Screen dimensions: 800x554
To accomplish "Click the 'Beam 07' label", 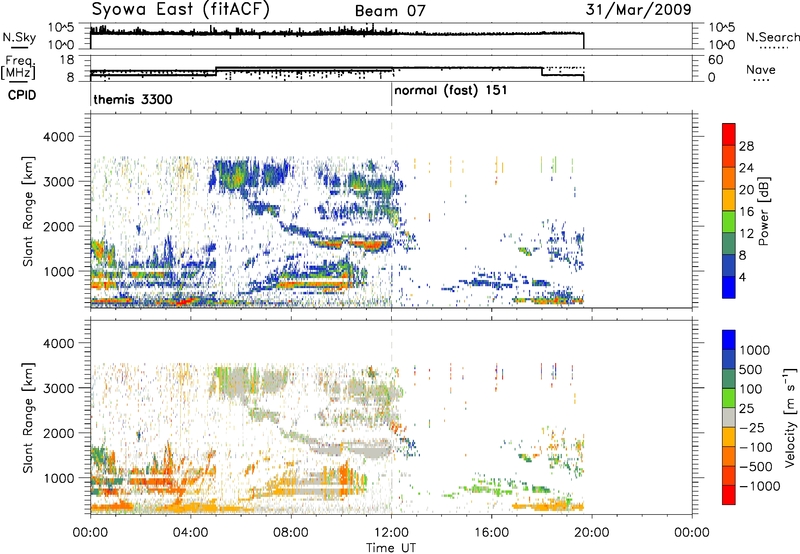I will [x=390, y=11].
